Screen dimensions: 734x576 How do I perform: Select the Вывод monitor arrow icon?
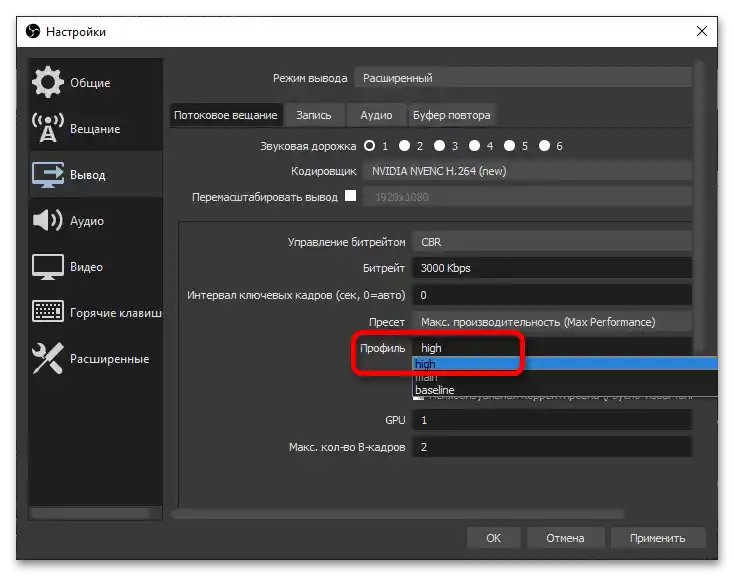48,175
